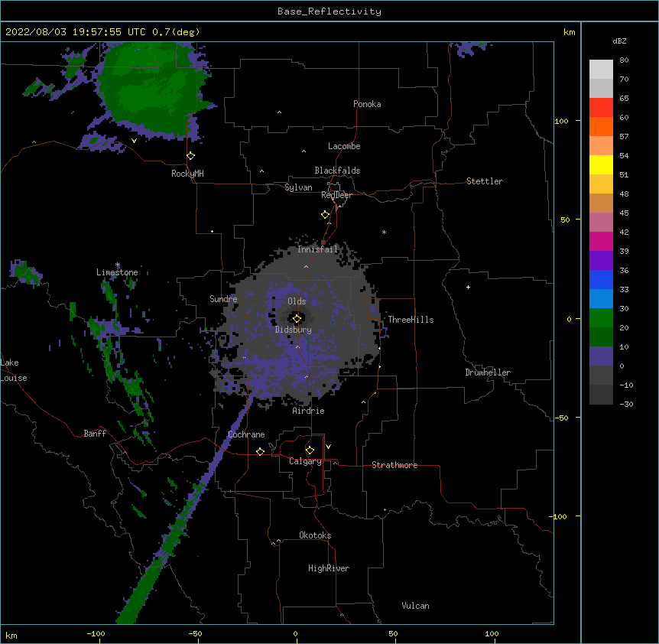Click the Sundre town label
Image resolution: width=659 pixels, height=644 pixels.
click(x=223, y=299)
